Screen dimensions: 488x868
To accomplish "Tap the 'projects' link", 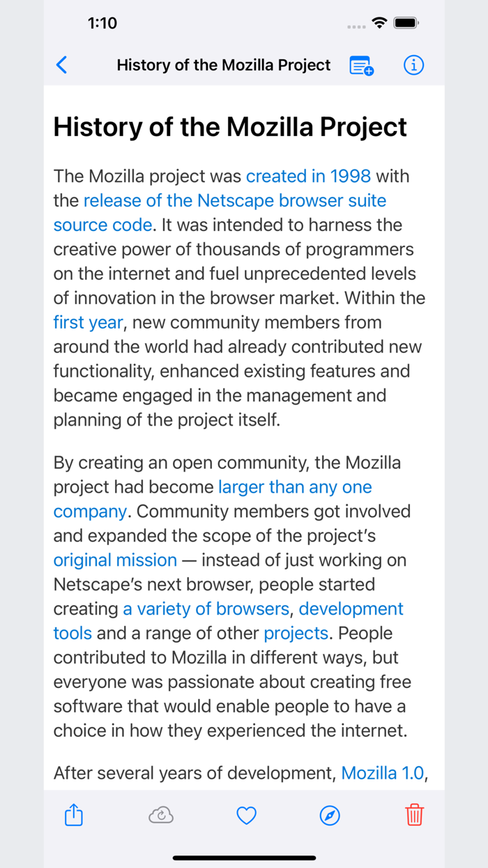I will pos(296,633).
